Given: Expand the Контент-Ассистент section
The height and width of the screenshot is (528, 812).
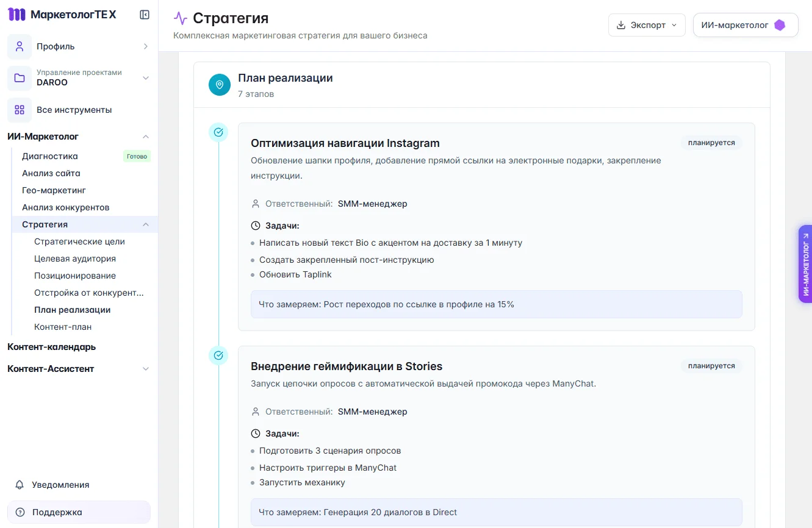Looking at the screenshot, I should [x=145, y=369].
